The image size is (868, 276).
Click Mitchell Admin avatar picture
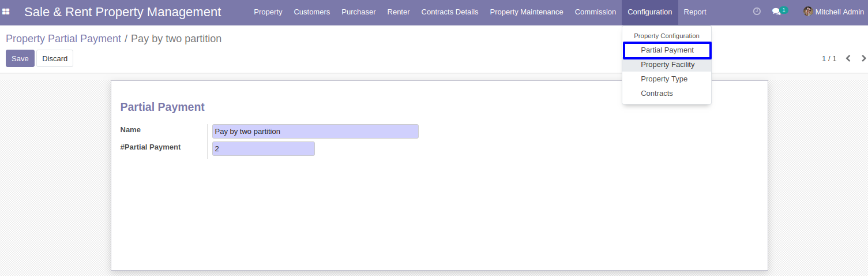[x=808, y=12]
